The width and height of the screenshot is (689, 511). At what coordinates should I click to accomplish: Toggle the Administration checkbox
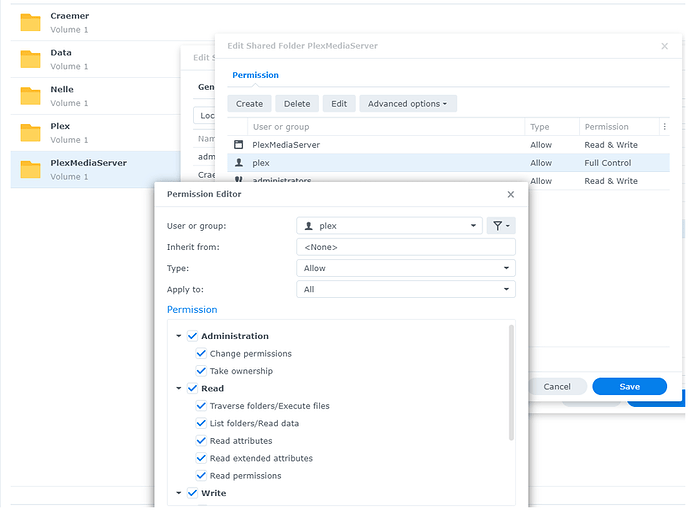[192, 336]
